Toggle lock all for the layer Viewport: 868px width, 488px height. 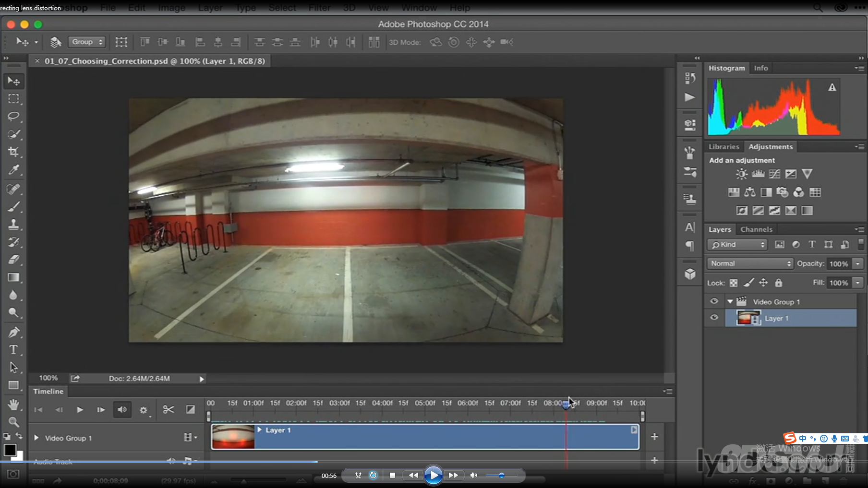pos(779,283)
